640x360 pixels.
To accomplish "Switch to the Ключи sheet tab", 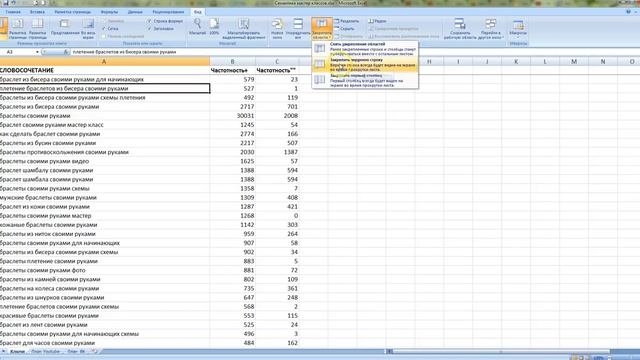I will 17,351.
